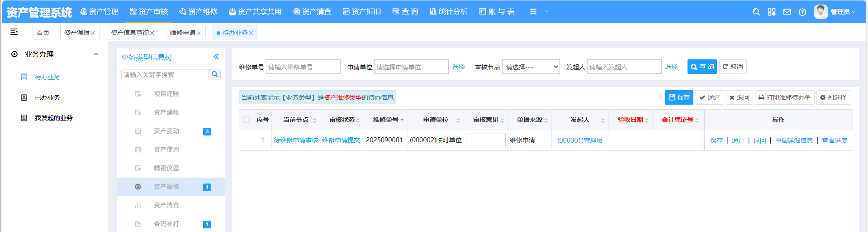Viewport: 868px width, 232px height.
Task: Toggle the sidebar collapse icon beside 首页
Action: 14,32
